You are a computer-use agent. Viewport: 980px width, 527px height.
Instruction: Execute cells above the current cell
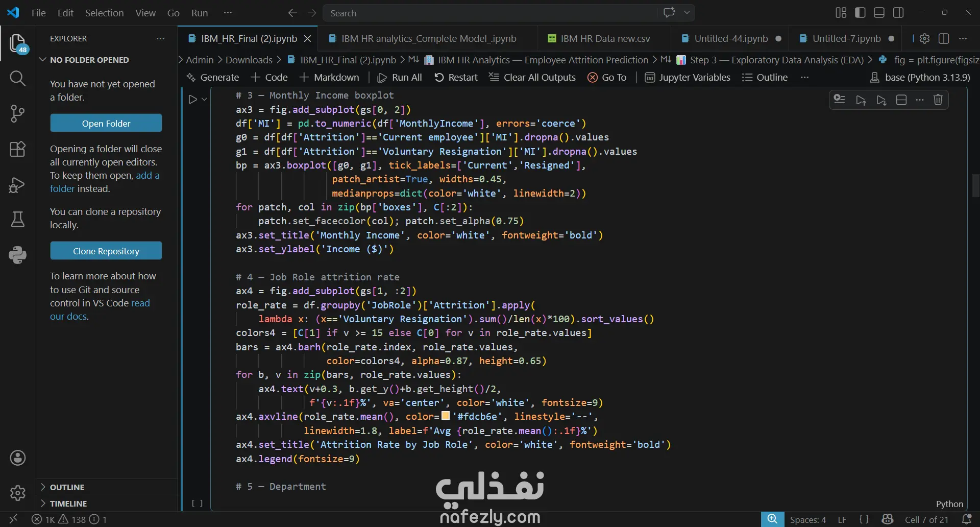pos(861,100)
